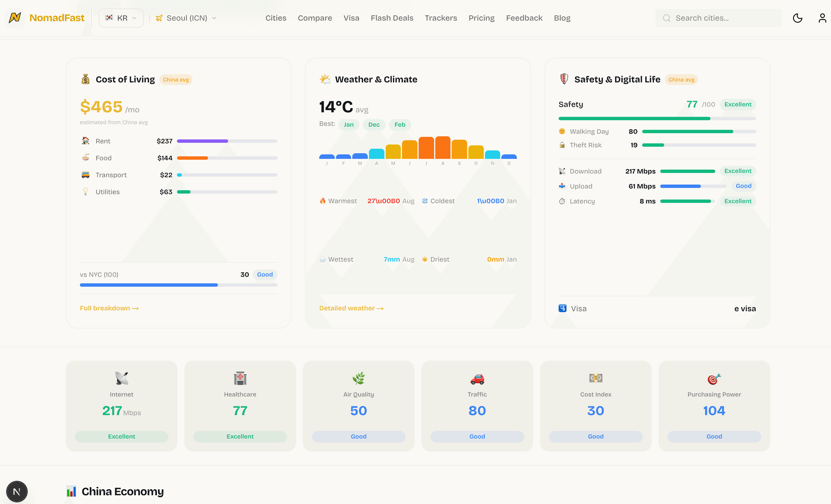Click the chevron beside Seoul (ICN)
Image resolution: width=831 pixels, height=504 pixels.
tap(214, 18)
